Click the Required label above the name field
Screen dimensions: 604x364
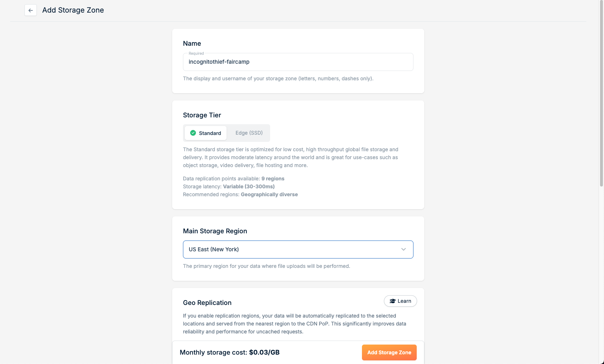point(196,53)
